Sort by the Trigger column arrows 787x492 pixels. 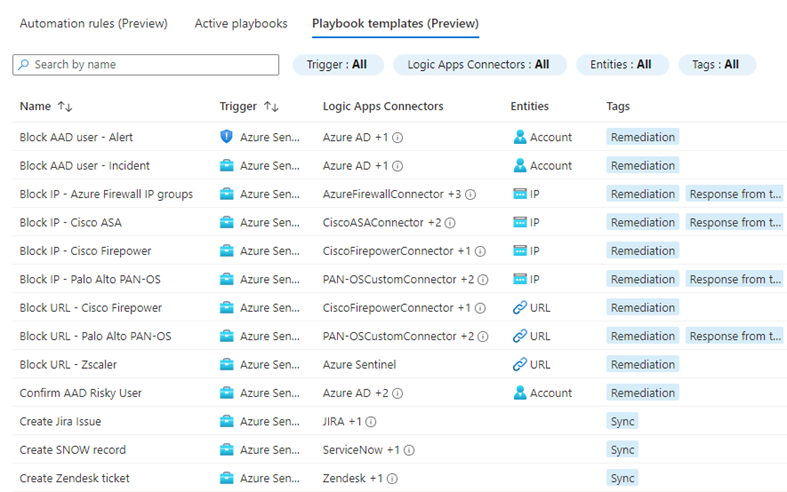(x=271, y=106)
